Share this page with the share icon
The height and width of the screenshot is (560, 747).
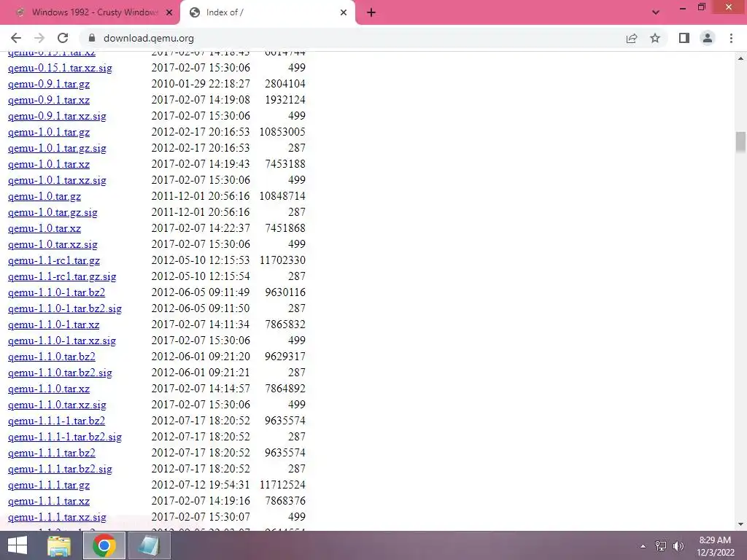point(632,38)
